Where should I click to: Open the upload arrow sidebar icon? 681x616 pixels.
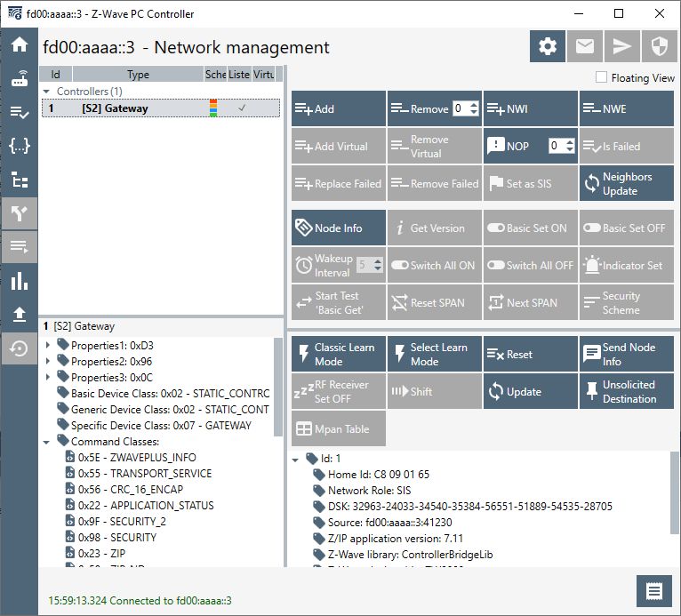[x=19, y=315]
